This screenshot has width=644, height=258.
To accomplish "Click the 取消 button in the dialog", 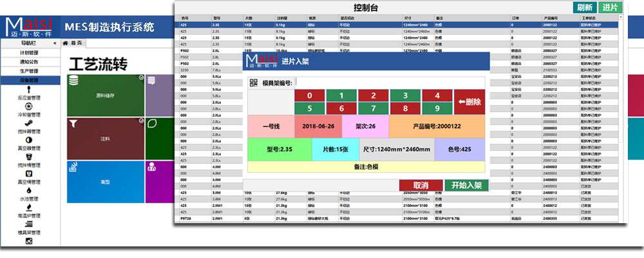I will pos(421,185).
